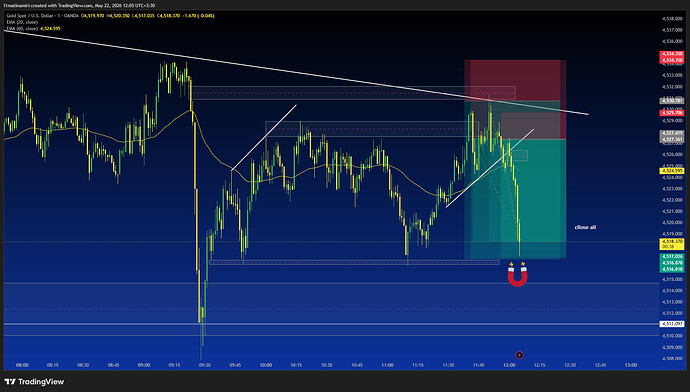
Task: Select the long descending white trendline
Action: [x=296, y=72]
